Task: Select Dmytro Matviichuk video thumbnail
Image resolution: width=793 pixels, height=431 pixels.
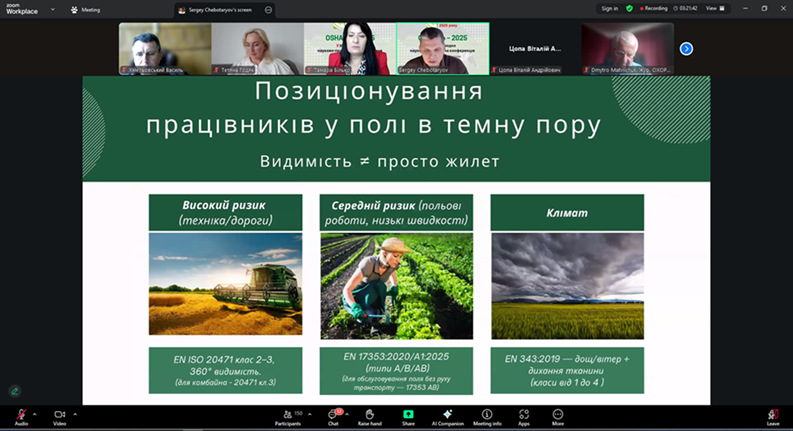Action: point(628,49)
